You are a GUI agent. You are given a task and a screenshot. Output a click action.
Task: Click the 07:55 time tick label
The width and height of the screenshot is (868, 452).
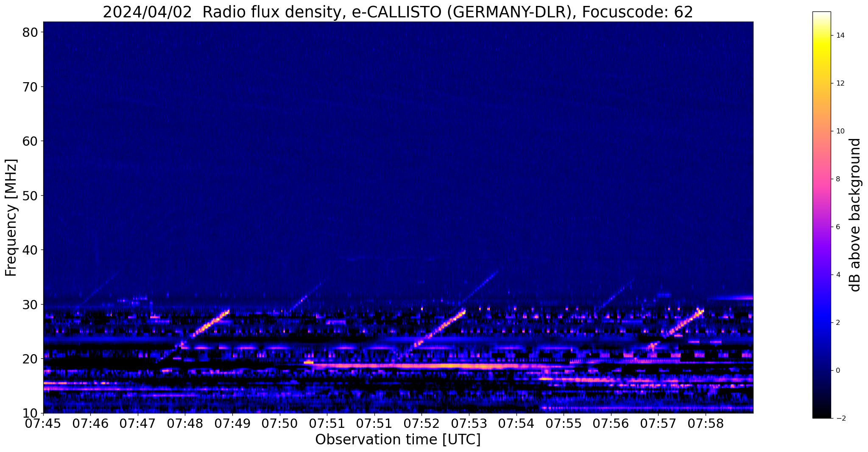[x=564, y=424]
